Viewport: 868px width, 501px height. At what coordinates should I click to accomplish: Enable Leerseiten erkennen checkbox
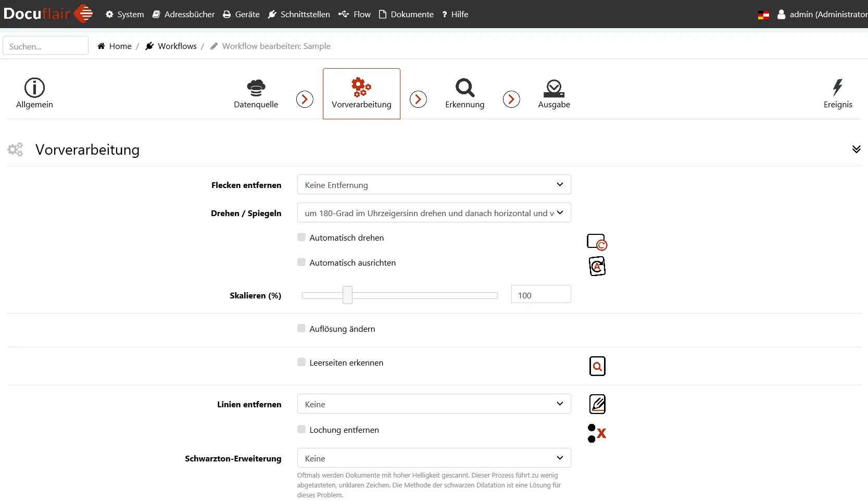click(301, 362)
